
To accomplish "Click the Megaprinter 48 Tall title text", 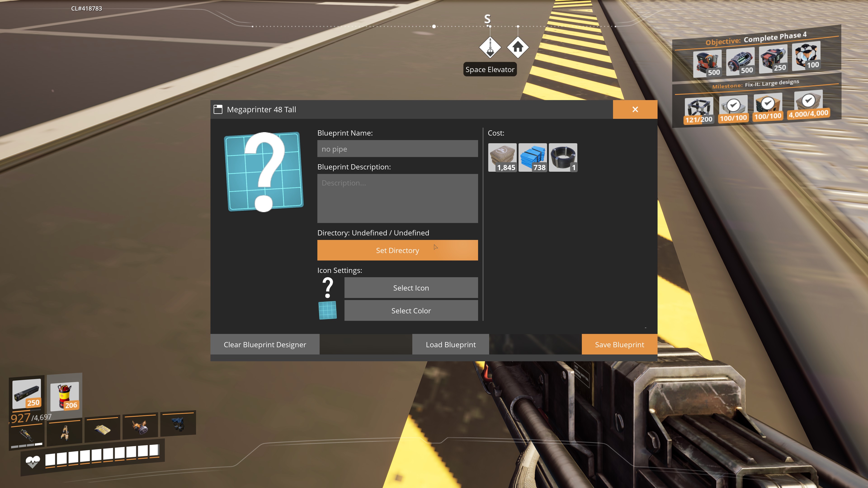I will [x=261, y=109].
